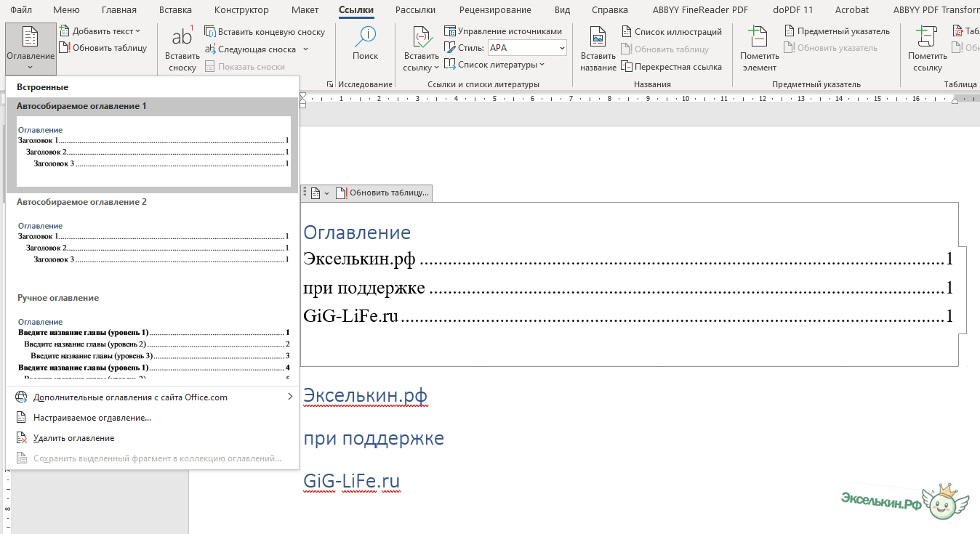Viewport: 980px width, 534px height.
Task: Open Дополнительные оглавления с сайта Office.com
Action: coord(131,397)
